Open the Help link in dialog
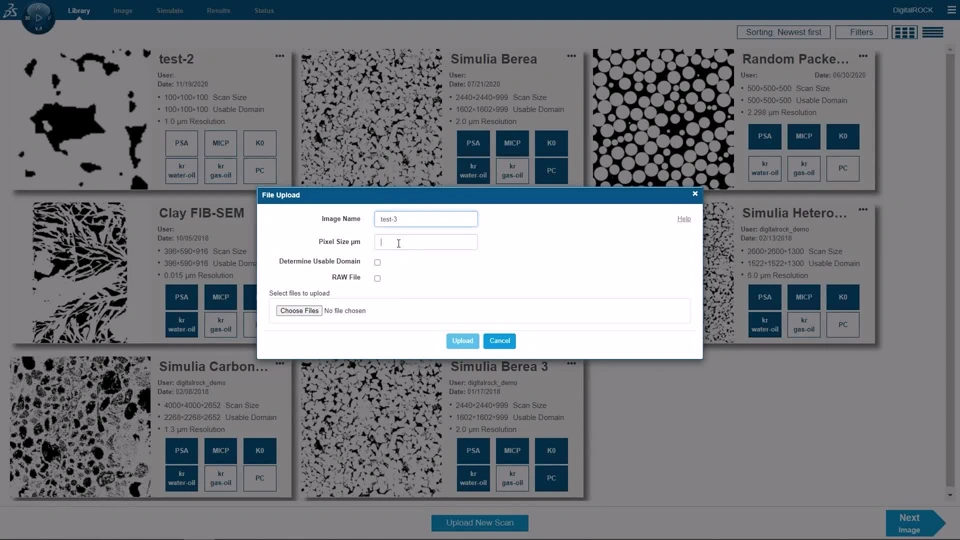This screenshot has width=960, height=540. 684,219
